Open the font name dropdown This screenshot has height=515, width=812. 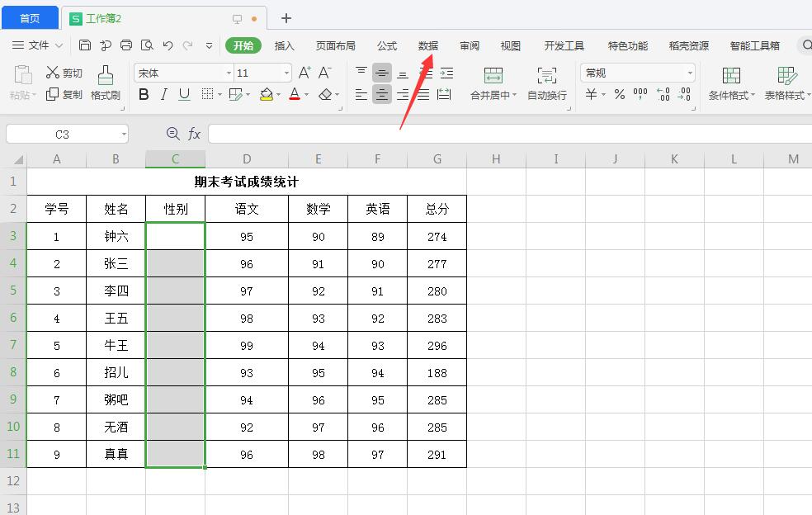[229, 72]
